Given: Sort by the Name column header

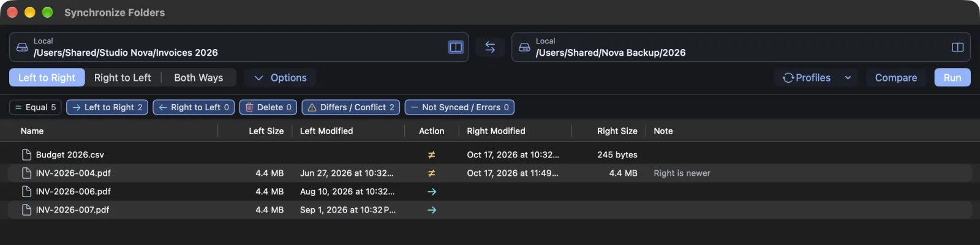Looking at the screenshot, I should pos(32,131).
